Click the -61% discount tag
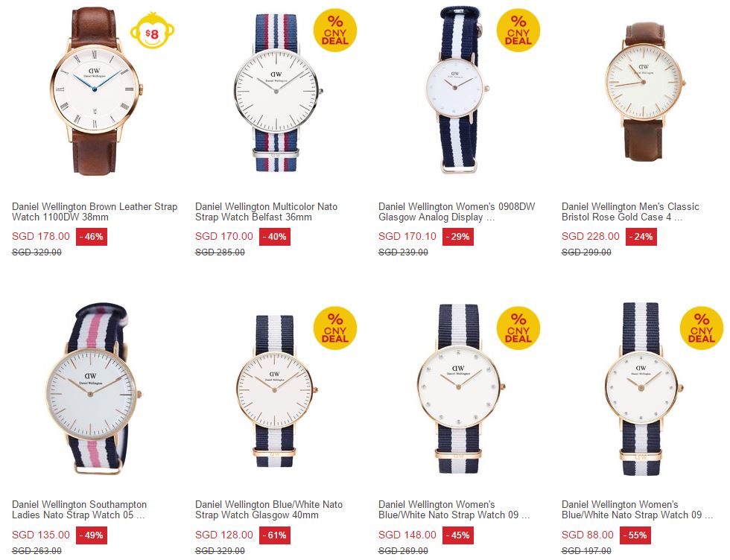730x560 pixels. point(275,535)
